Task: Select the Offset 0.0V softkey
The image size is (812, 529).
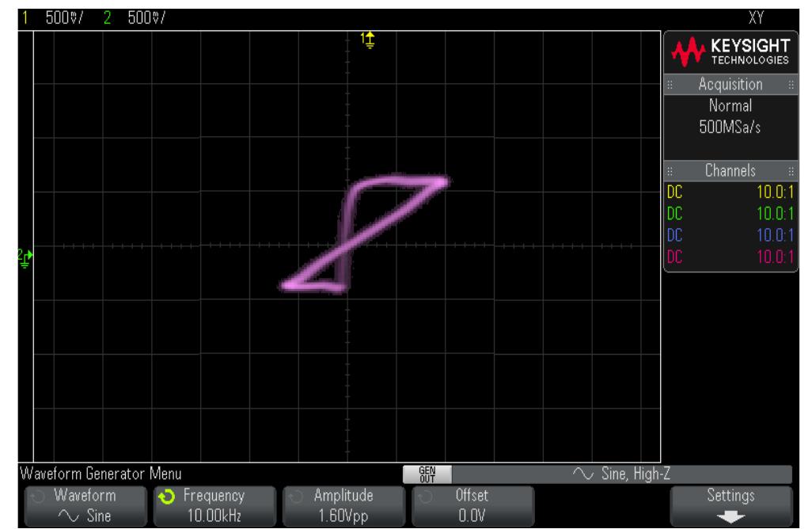Action: point(472,506)
